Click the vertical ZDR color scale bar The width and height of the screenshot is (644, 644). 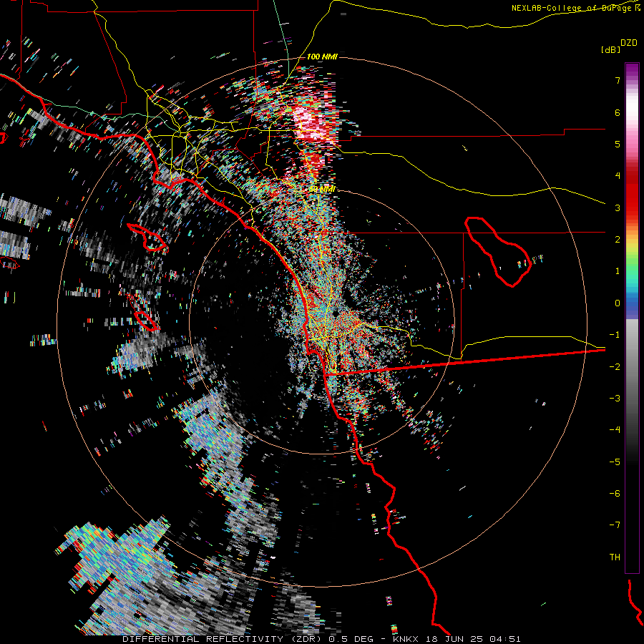point(632,318)
